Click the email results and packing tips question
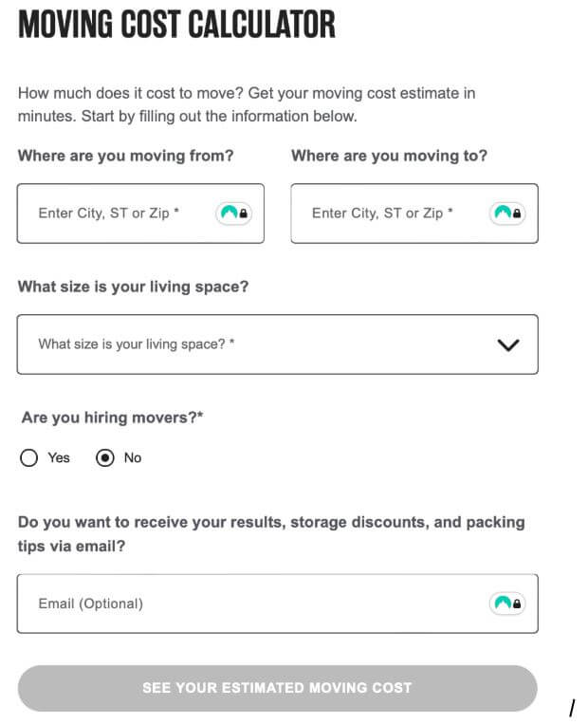 point(270,534)
